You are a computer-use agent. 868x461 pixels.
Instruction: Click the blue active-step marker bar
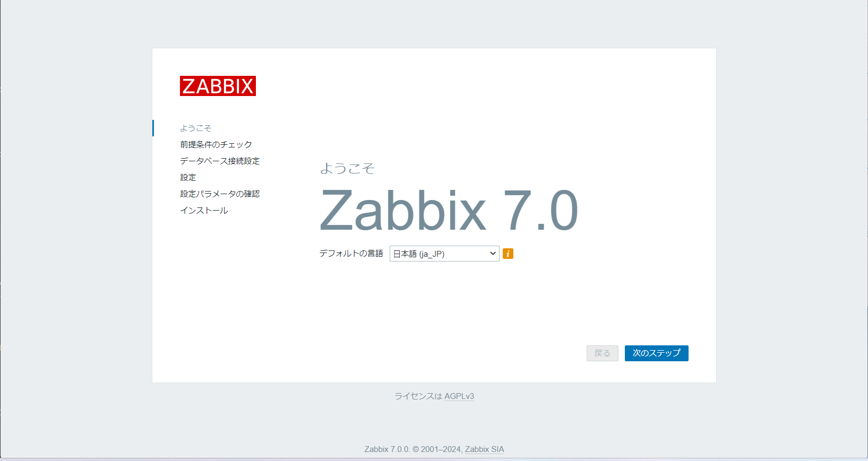click(153, 128)
